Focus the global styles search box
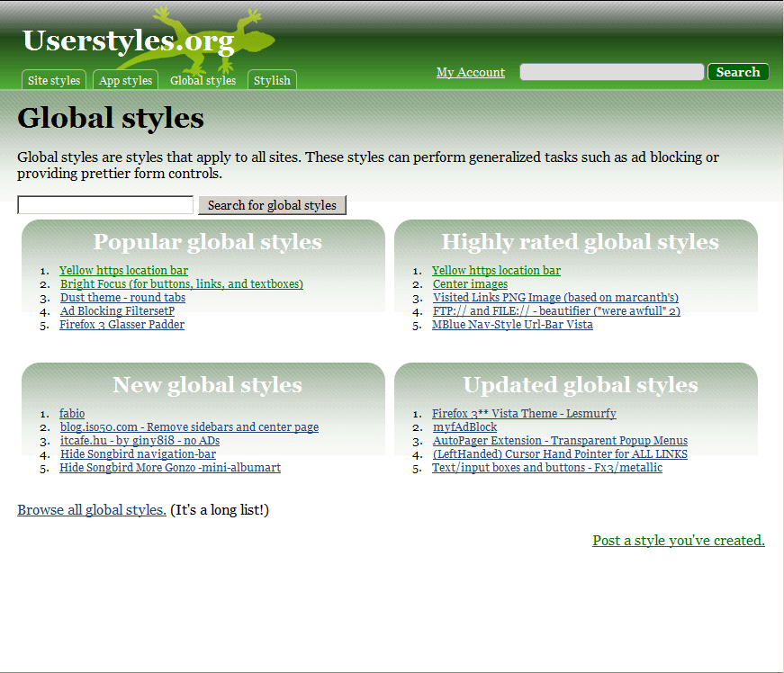The height and width of the screenshot is (673, 784). coord(105,205)
